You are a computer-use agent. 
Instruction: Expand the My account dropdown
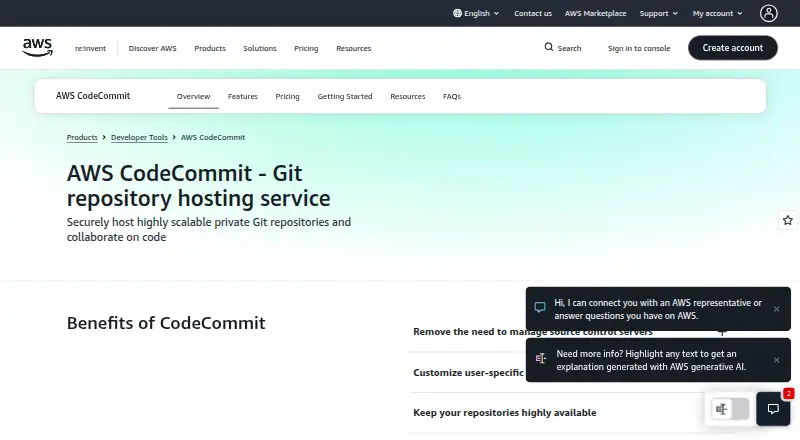click(x=717, y=13)
